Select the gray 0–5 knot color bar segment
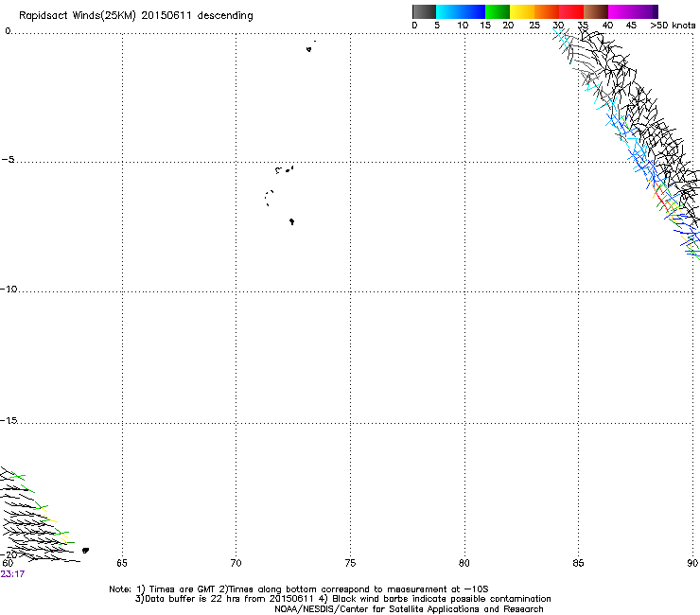Screen dimensions: 700x615 coord(424,11)
